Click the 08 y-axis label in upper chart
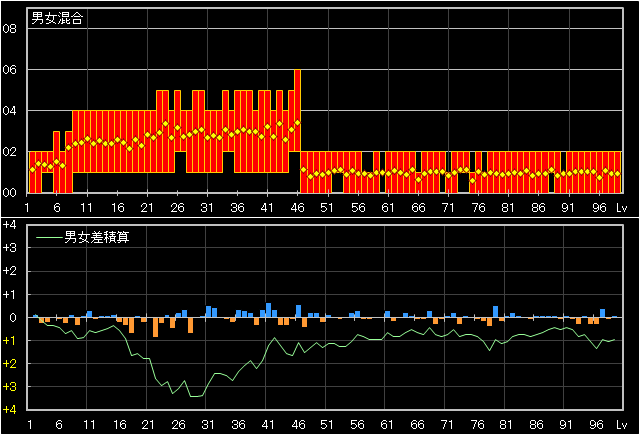This screenshot has width=640, height=435. [9, 29]
